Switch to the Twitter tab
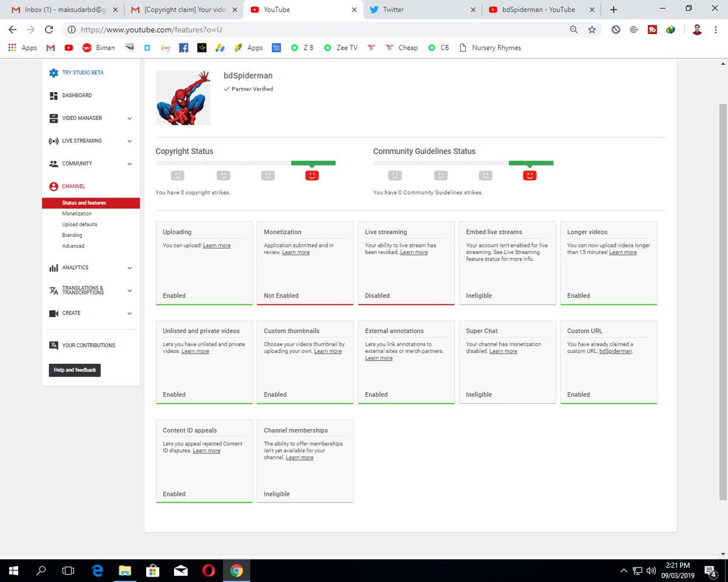728x582 pixels. tap(422, 10)
